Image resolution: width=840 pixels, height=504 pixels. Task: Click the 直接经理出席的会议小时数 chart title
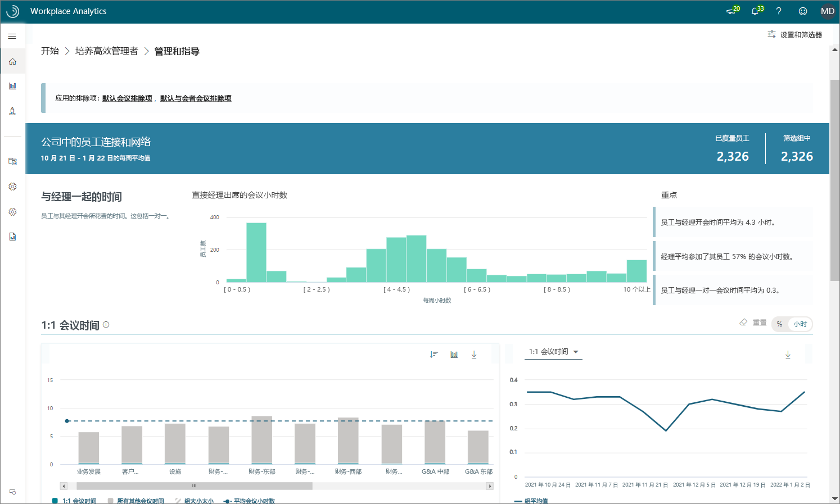240,196
